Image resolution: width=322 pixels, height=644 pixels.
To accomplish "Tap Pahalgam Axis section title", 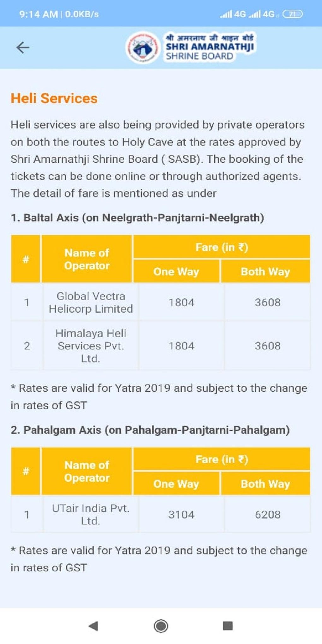I will (x=150, y=430).
